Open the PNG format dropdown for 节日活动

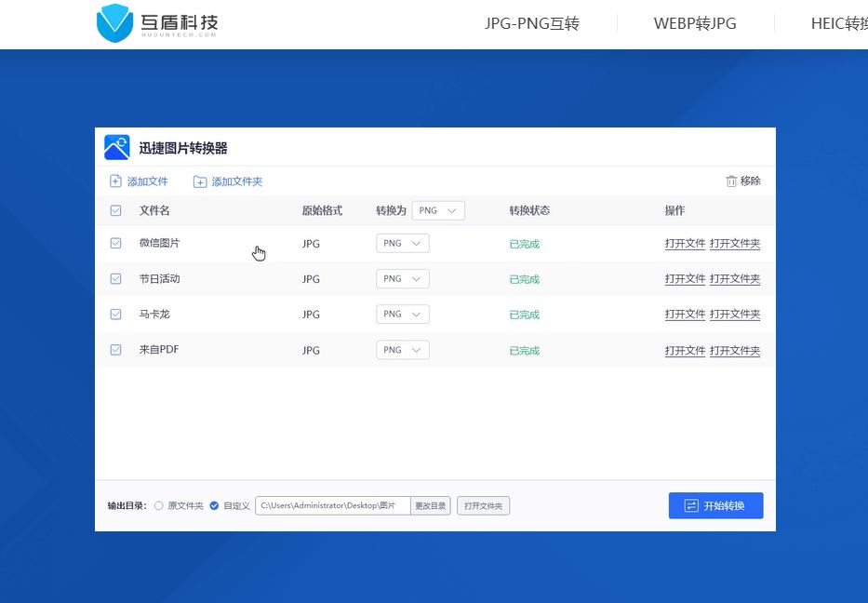coord(403,278)
